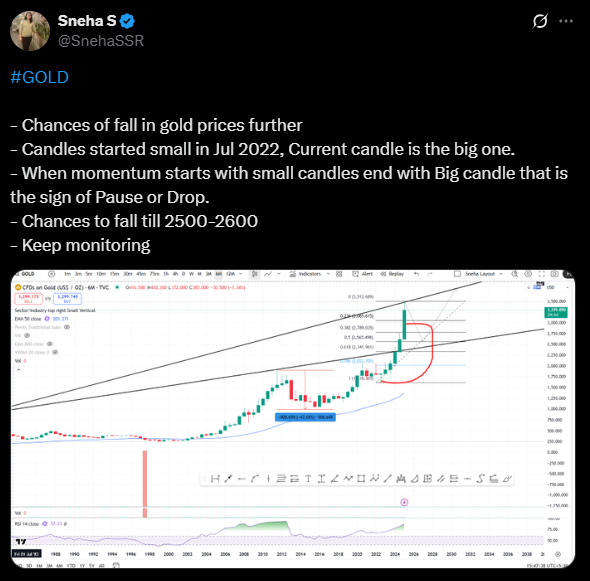Image resolution: width=590 pixels, height=581 pixels.
Task: Click the #GOLD hashtag link
Action: click(x=40, y=77)
